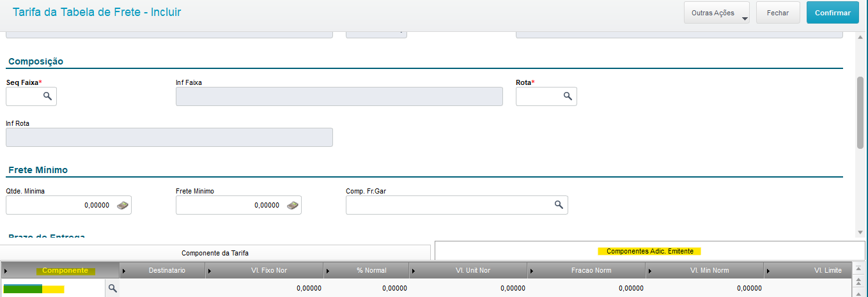Sort by the Vl. Min Norm column header

click(x=704, y=270)
